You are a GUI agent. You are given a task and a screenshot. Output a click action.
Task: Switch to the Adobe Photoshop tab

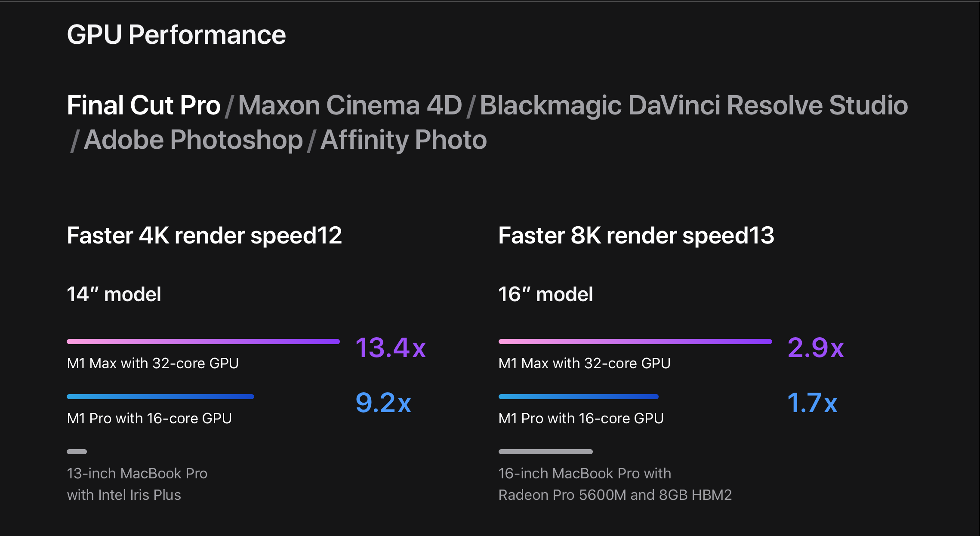193,140
